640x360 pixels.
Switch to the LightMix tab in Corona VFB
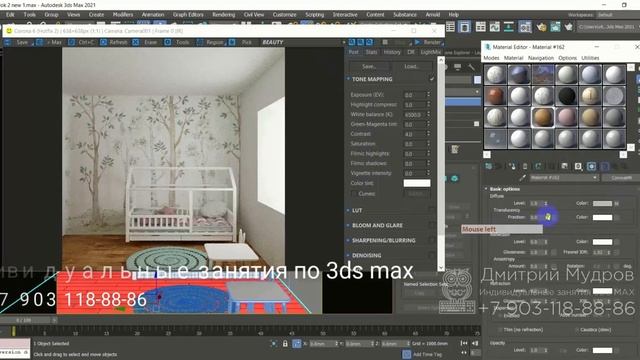tap(430, 52)
